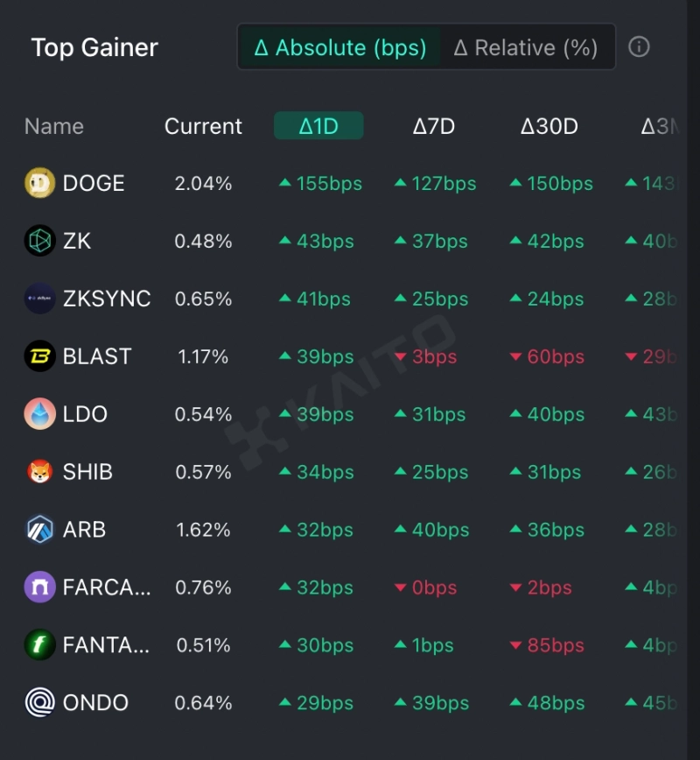Sort by the Name column header
This screenshot has width=700, height=760.
(54, 126)
